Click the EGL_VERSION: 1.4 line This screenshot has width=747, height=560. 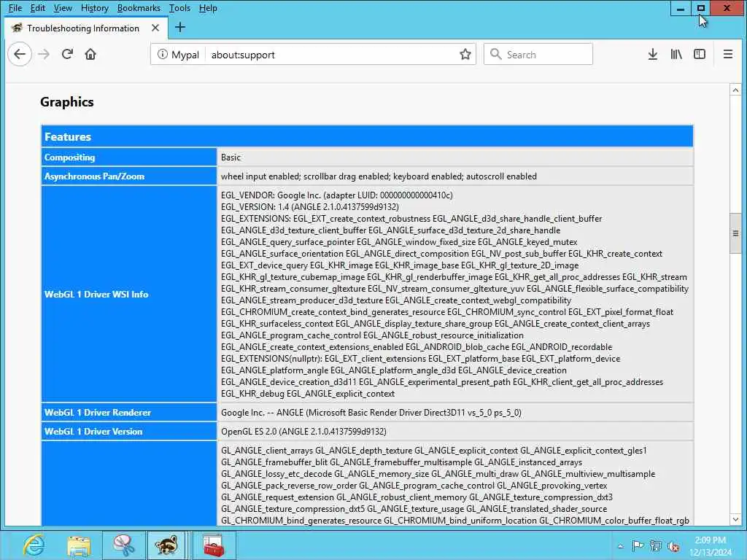tap(309, 206)
